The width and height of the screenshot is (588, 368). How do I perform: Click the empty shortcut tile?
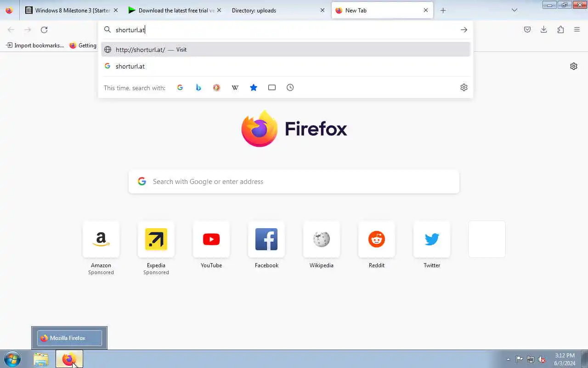point(487,239)
